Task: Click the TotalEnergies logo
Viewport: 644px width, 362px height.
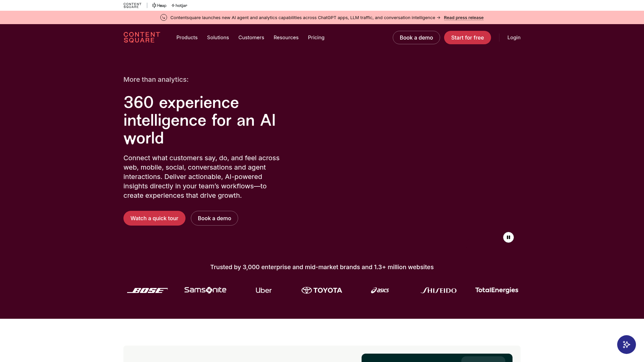Action: pos(497,290)
